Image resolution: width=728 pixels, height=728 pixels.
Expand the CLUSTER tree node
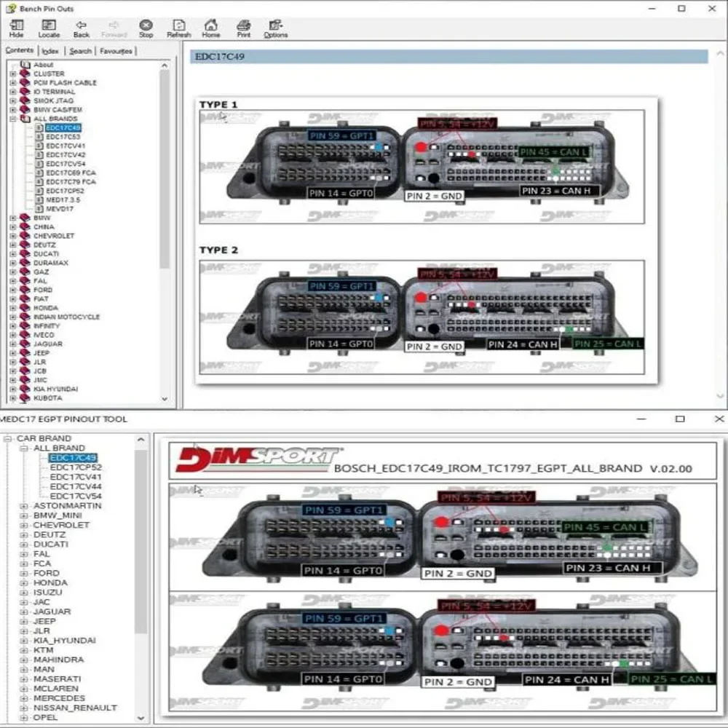[x=13, y=74]
